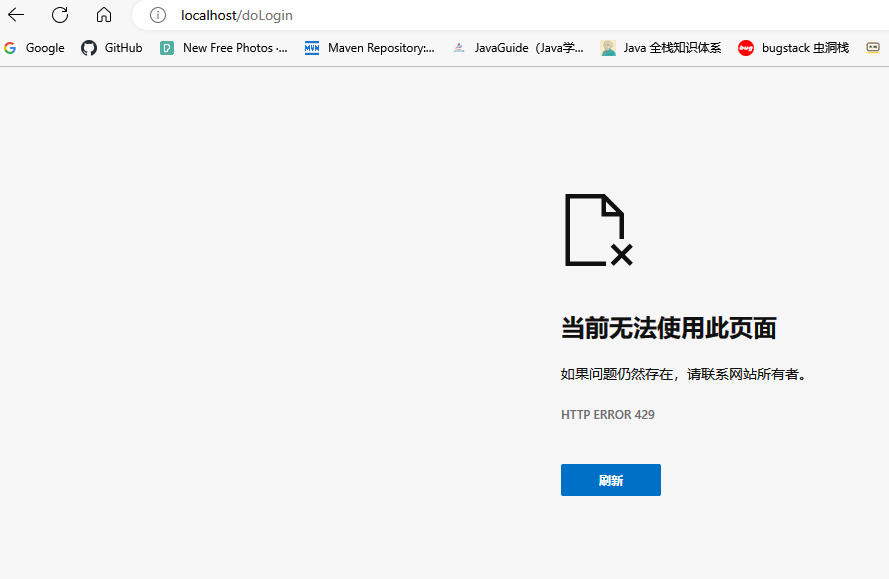
Task: Click the 如果问题仍然存在 description text
Action: [x=683, y=374]
